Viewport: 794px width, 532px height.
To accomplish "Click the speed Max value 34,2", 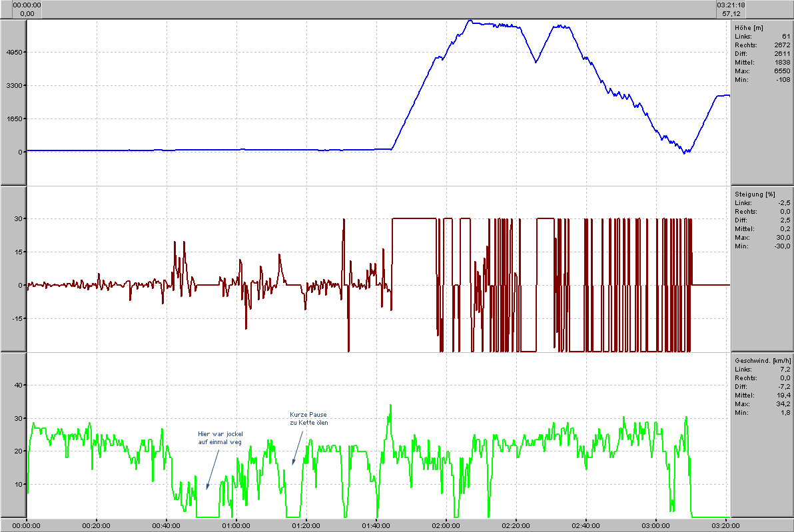I will [x=783, y=403].
